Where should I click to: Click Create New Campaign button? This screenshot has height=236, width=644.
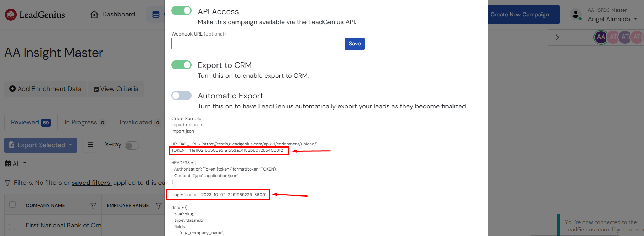click(x=520, y=15)
